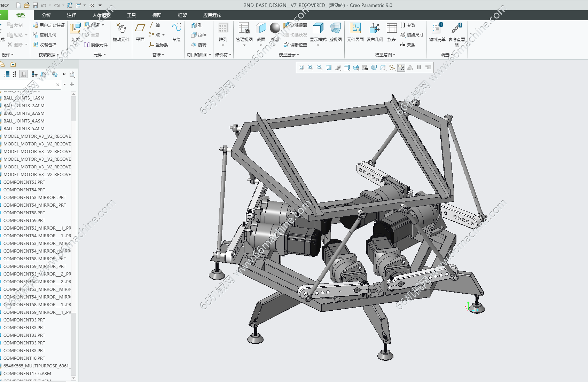Click the Save icon in quick access toolbar

pos(35,5)
